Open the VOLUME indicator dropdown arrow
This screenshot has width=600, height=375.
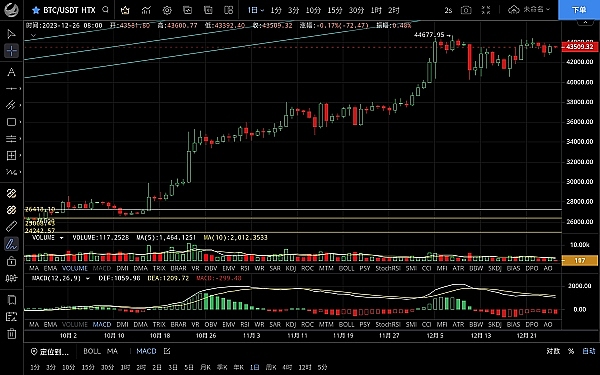tap(61, 238)
